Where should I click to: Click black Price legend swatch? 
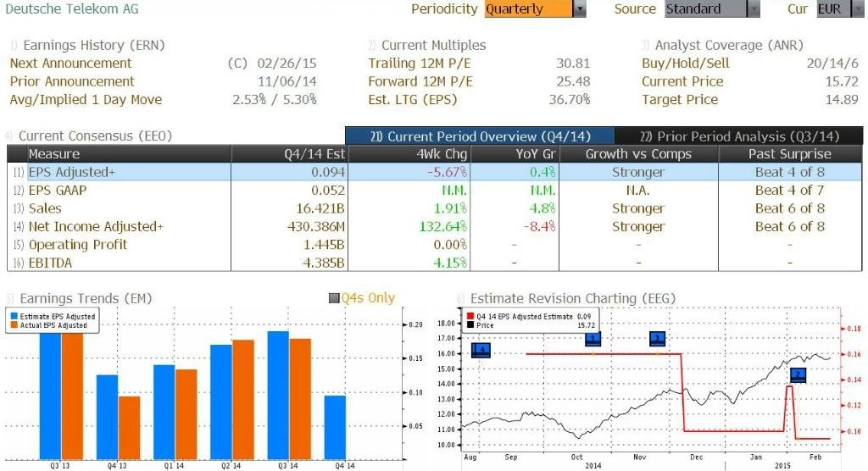point(470,325)
